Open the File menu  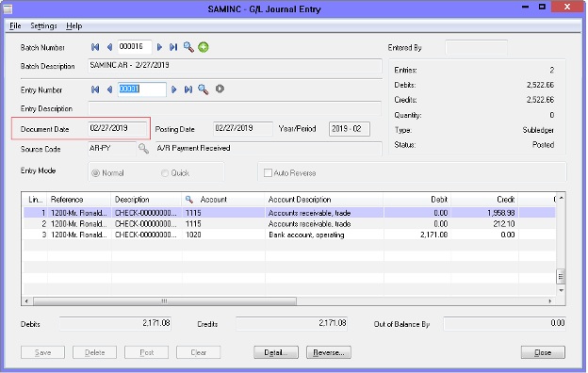pos(15,25)
